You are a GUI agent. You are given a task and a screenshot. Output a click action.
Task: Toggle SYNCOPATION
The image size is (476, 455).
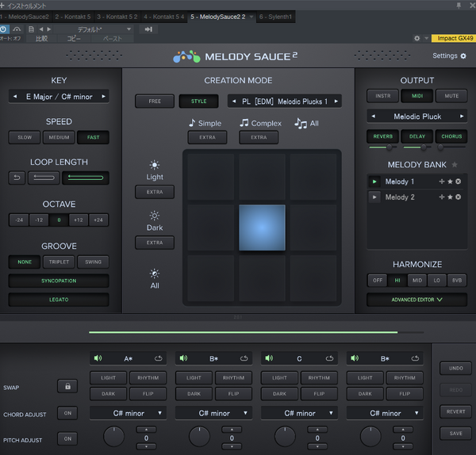pyautogui.click(x=59, y=281)
